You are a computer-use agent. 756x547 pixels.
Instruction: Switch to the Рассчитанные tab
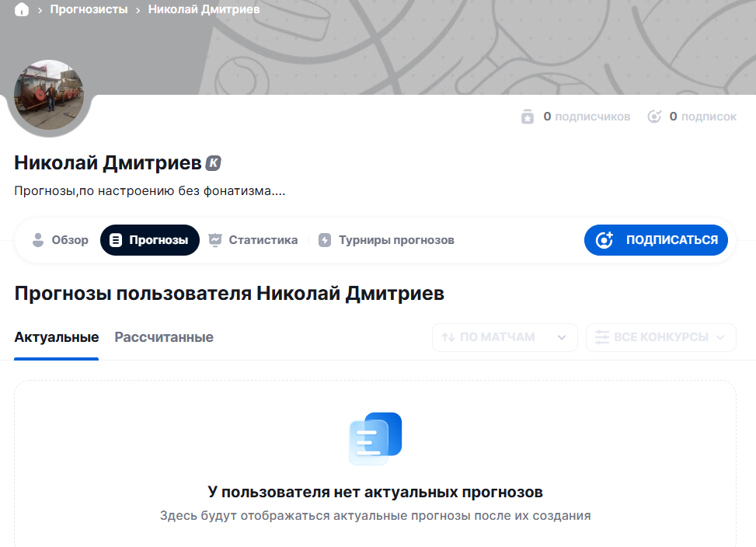point(164,337)
